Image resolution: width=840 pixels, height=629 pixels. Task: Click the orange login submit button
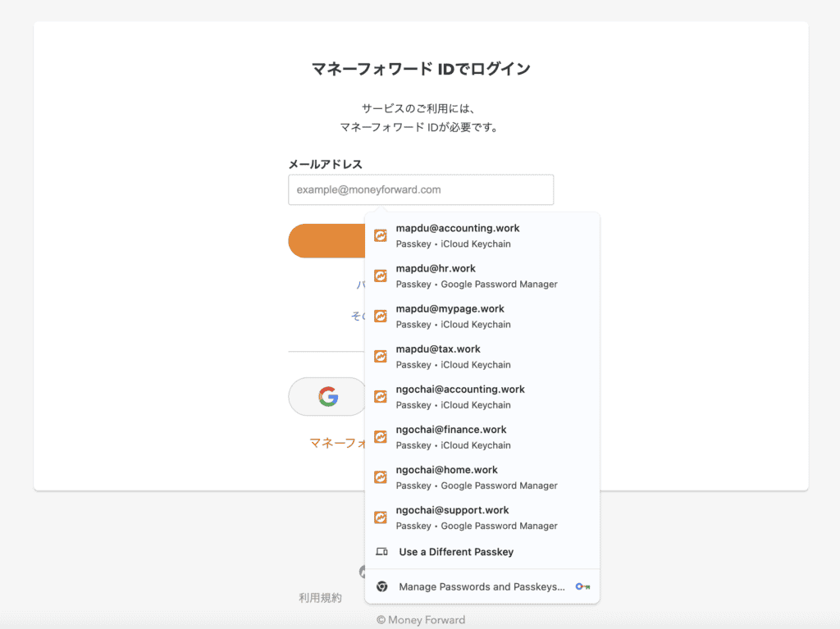tap(326, 240)
